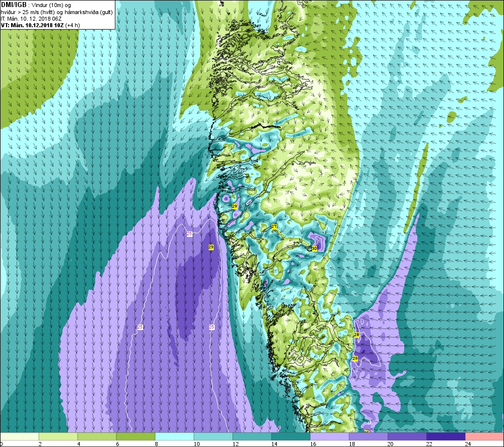Click the yellow 27 max gust label
The width and height of the screenshot is (504, 447).
[x=274, y=226]
